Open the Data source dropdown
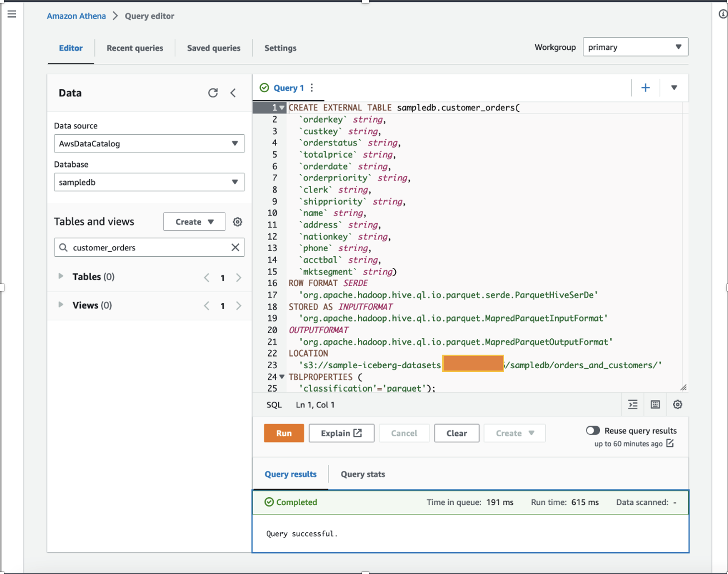 pos(149,143)
